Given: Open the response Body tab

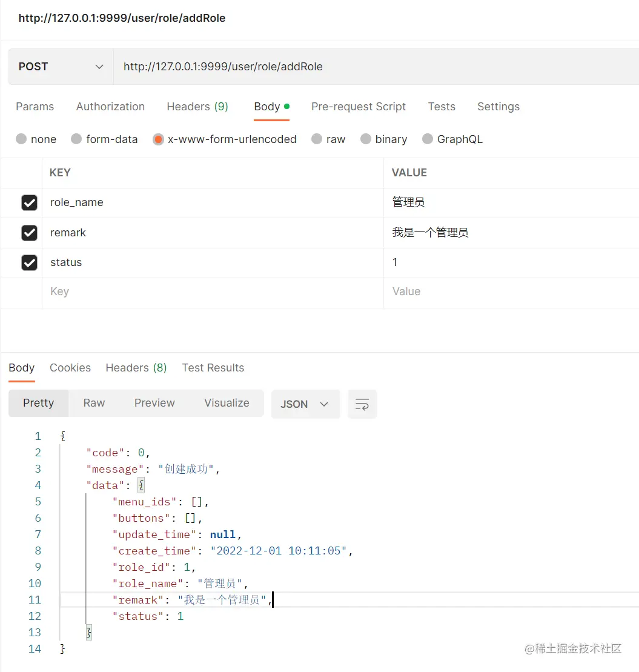Looking at the screenshot, I should coord(21,368).
